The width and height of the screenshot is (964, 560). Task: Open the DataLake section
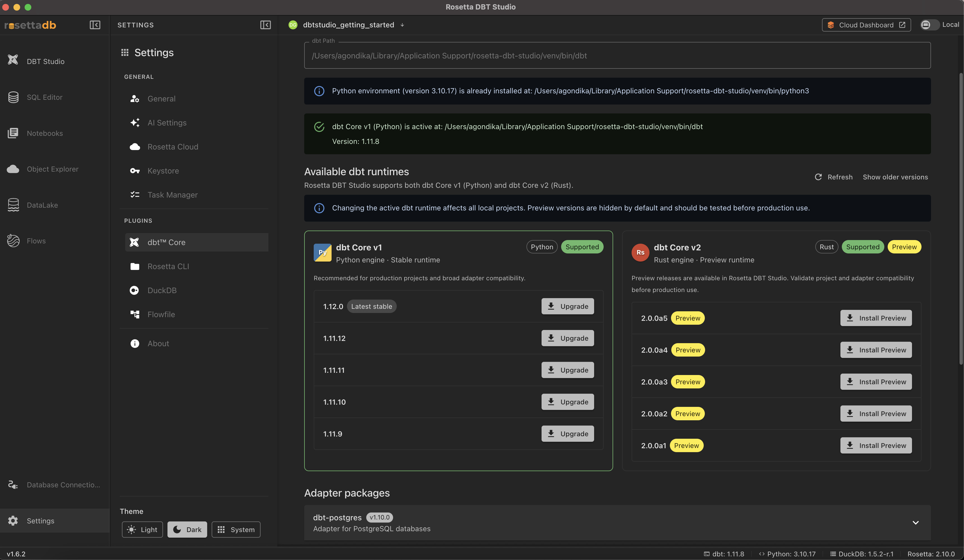55,205
